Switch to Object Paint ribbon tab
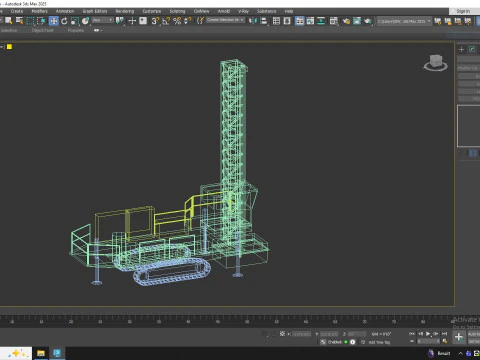Image resolution: width=480 pixels, height=360 pixels. click(43, 30)
